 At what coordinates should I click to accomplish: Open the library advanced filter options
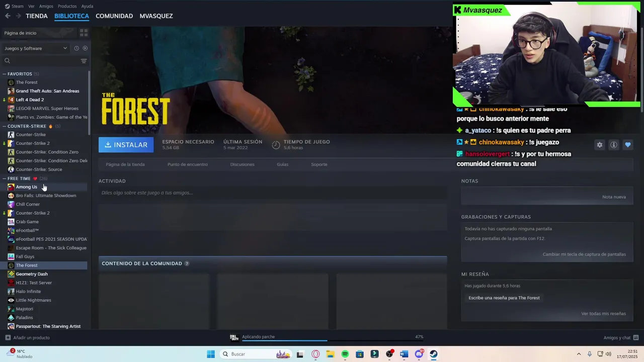tap(84, 61)
